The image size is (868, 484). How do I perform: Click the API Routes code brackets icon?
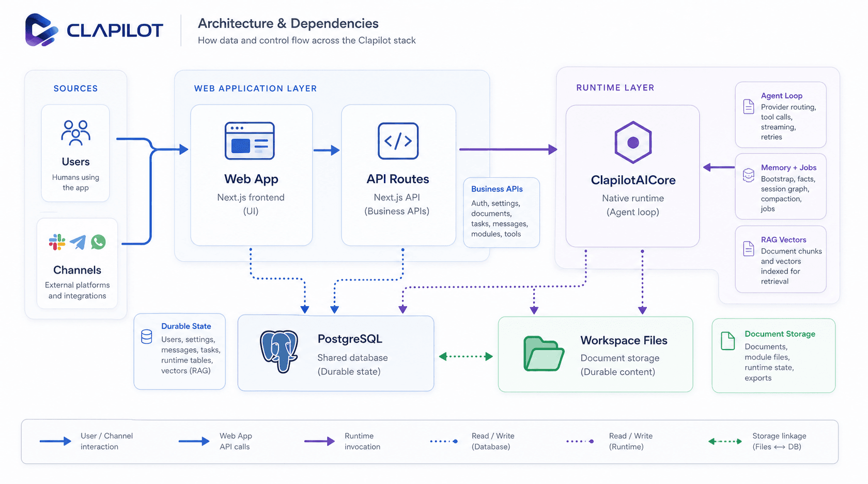[x=398, y=141]
